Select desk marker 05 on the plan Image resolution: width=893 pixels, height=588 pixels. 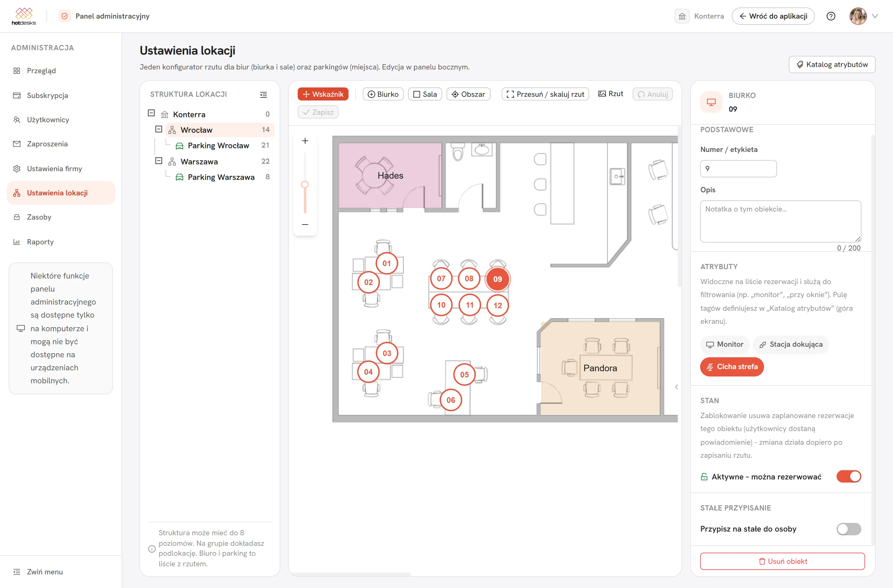[464, 375]
